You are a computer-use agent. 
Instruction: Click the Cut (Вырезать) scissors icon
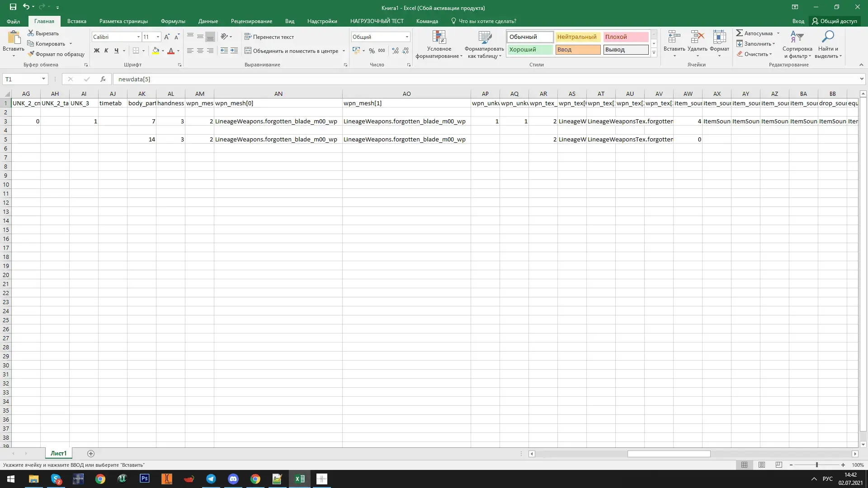[31, 33]
